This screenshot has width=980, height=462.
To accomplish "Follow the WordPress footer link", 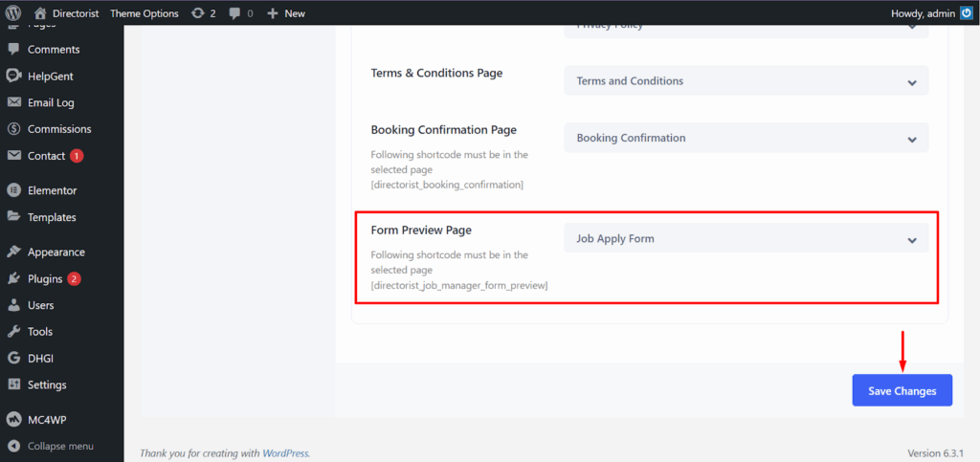I will coord(286,453).
